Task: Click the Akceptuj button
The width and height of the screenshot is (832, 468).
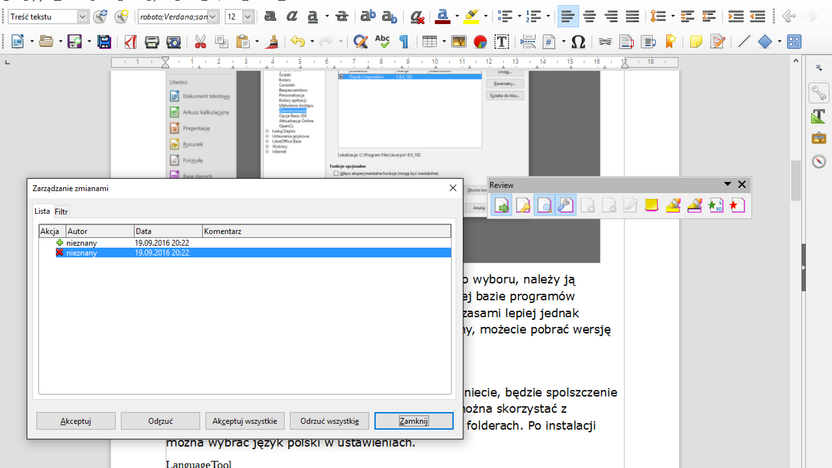Action: pyautogui.click(x=75, y=421)
